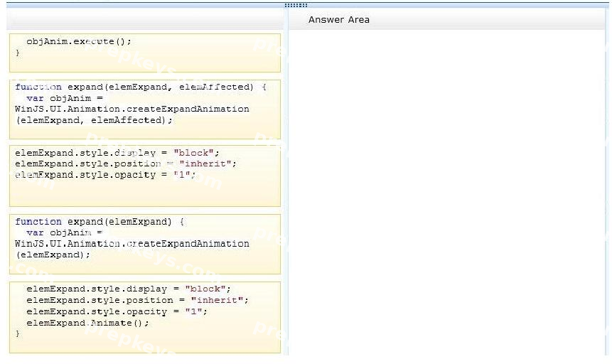Viewport: 612px width, 364px height.
Task: Select the elemExpand.style block with no Animate call
Action: pos(145,176)
